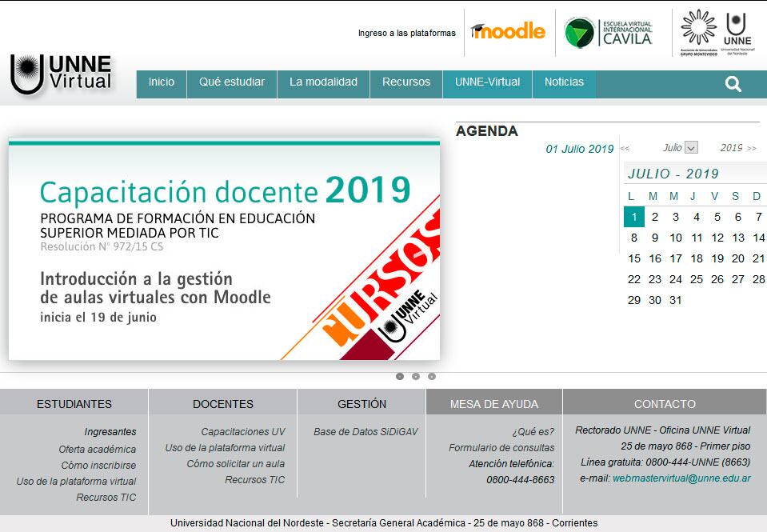Select the third carousel slide dot
Screen dimensions: 767x532
(x=432, y=376)
